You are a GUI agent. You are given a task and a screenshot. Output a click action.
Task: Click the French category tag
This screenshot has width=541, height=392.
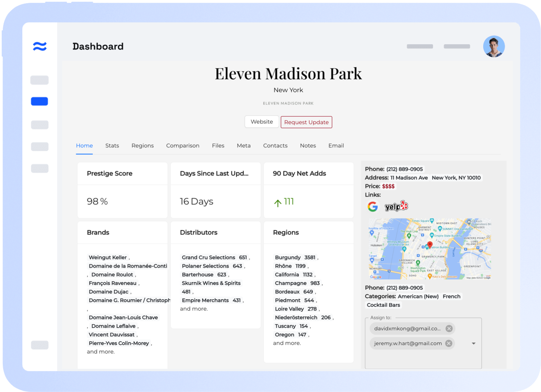pos(452,296)
